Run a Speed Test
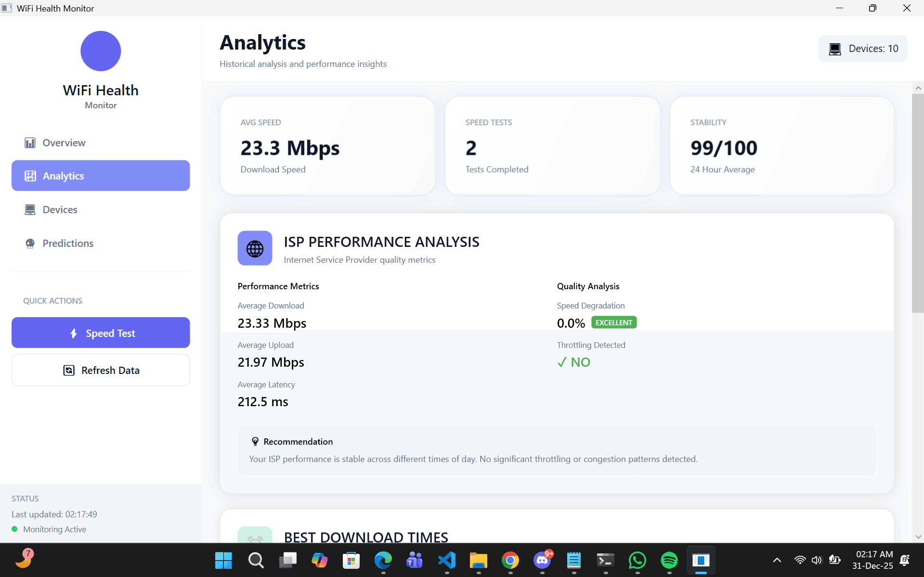 point(101,333)
